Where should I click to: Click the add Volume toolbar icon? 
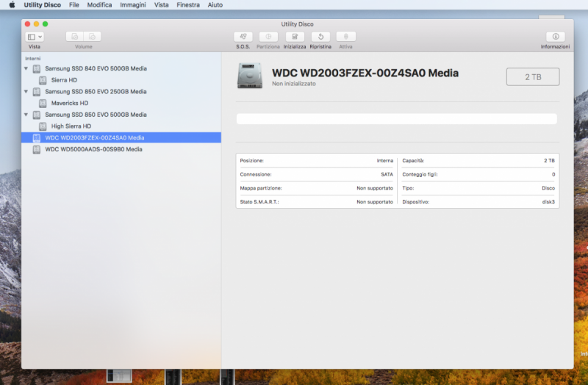pos(75,36)
